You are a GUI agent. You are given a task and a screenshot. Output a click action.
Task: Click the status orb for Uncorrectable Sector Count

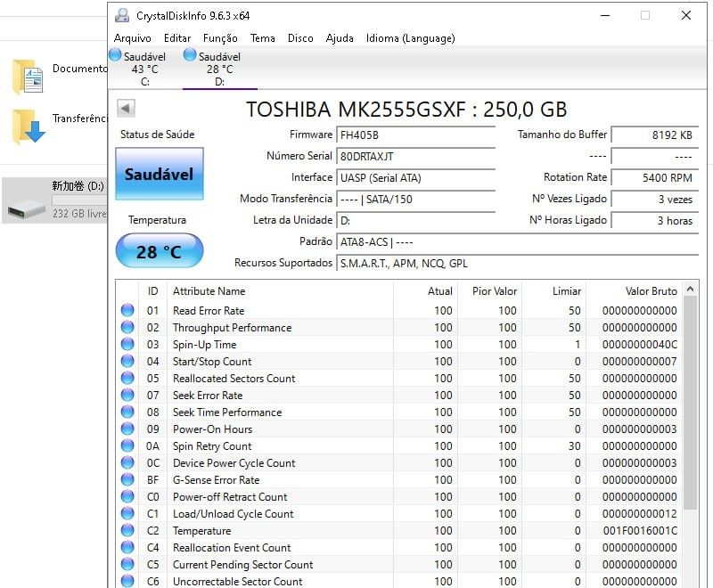pyautogui.click(x=127, y=581)
